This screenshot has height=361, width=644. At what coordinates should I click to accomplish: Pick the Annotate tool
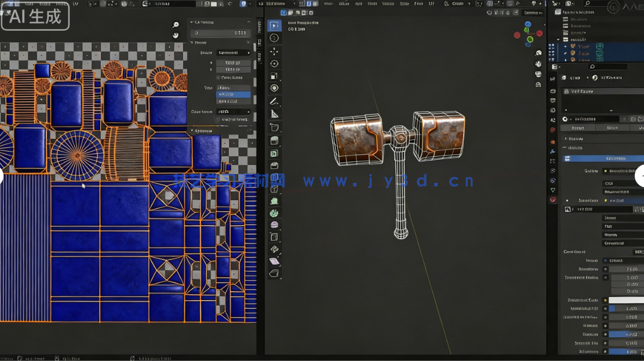tap(275, 99)
